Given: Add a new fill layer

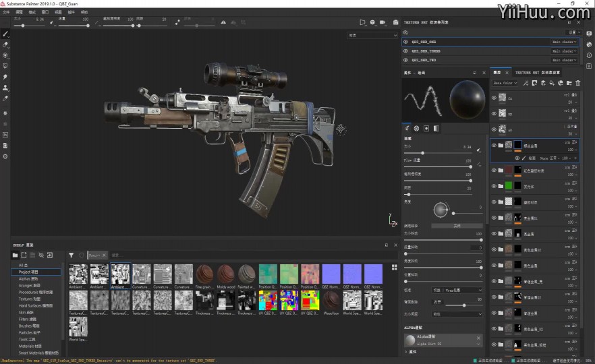Looking at the screenshot, I should click(552, 83).
